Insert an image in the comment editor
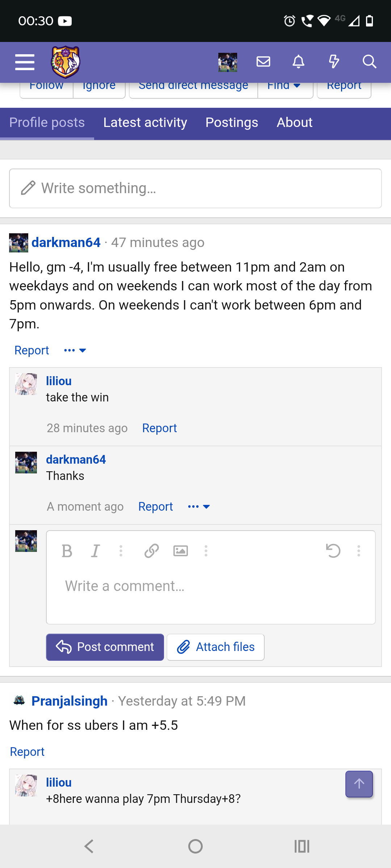391x868 pixels. click(x=181, y=551)
